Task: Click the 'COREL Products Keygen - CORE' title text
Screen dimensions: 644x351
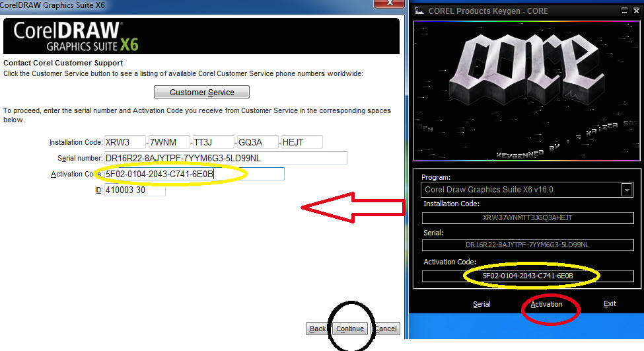Action: [488, 11]
